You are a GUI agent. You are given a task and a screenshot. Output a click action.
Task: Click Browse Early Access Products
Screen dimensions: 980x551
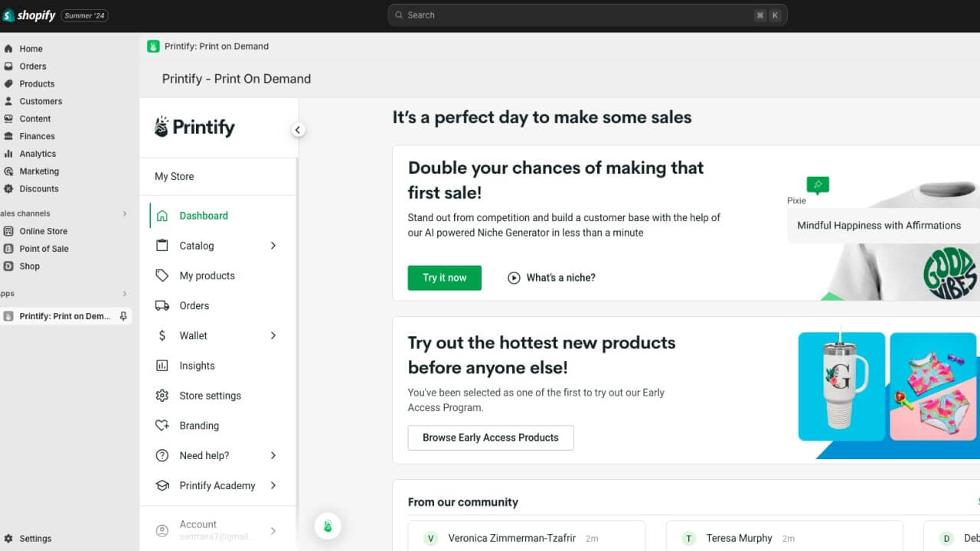coord(490,438)
